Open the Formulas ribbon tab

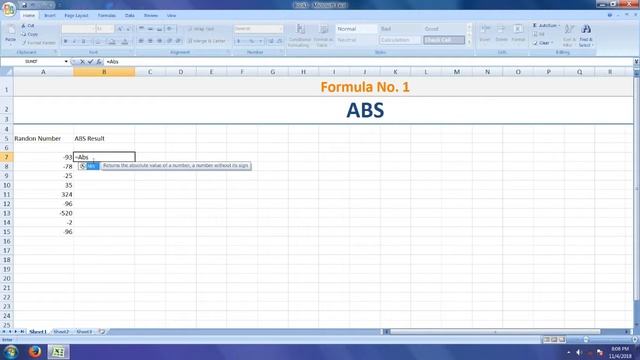coord(107,16)
